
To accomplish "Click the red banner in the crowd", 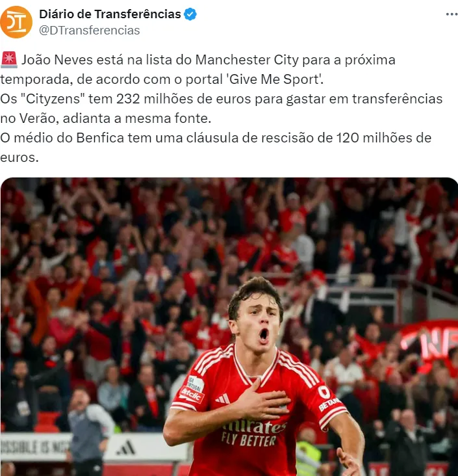I will 429,340.
